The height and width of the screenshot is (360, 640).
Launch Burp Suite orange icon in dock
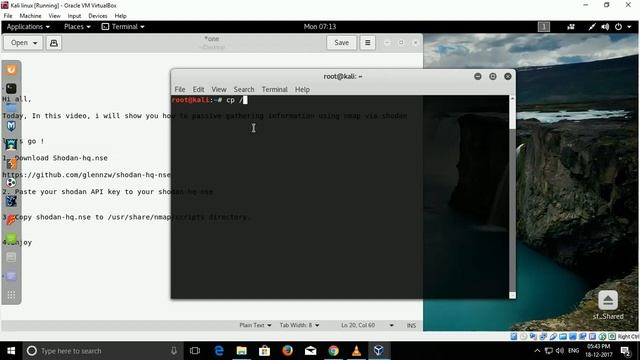11,164
